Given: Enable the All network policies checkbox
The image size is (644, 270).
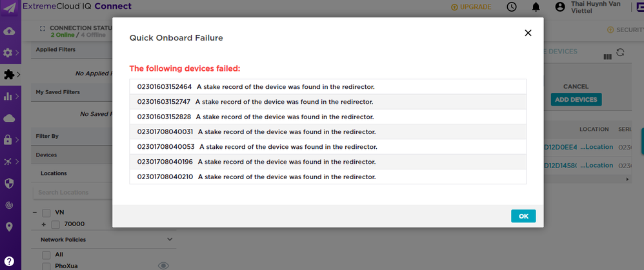Looking at the screenshot, I should point(46,255).
